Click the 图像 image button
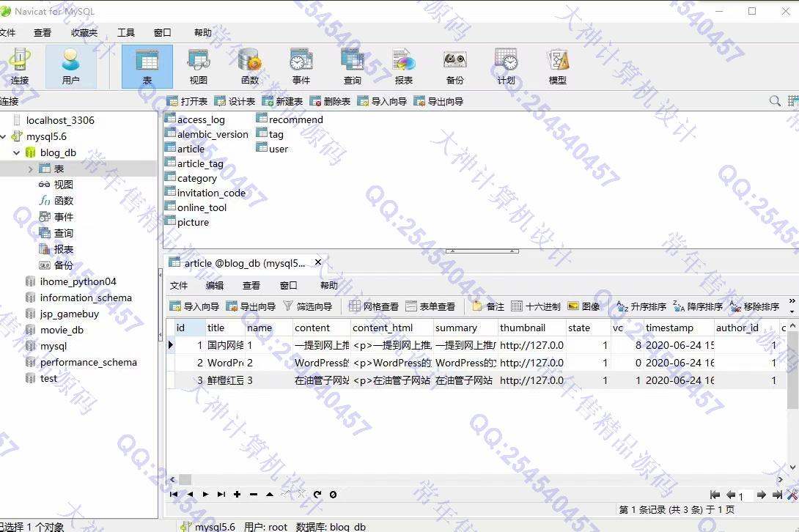Screen dimensions: 799x532 tap(583, 306)
